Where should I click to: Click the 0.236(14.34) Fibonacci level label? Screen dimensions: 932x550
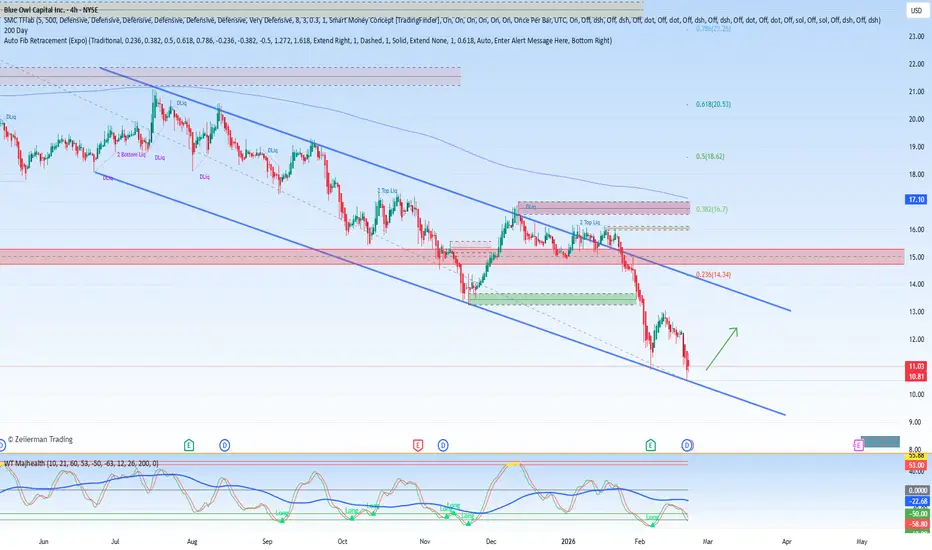coord(713,275)
